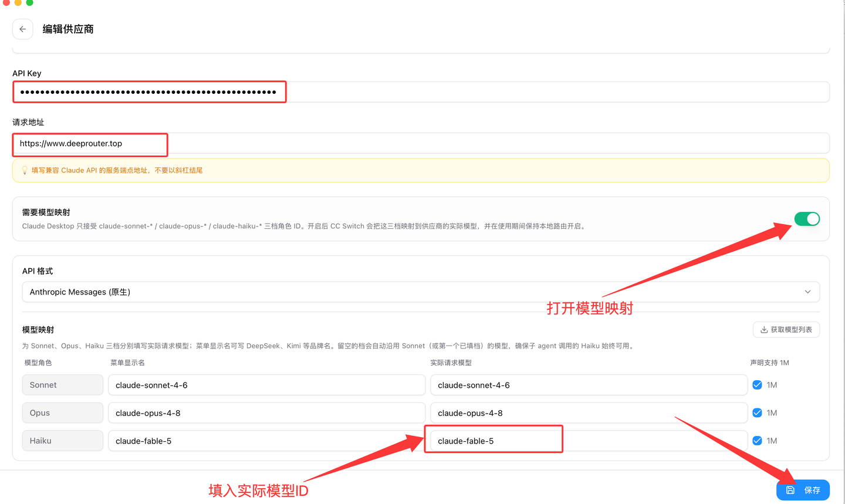
Task: Click the macOS yellow minimize window button
Action: tap(18, 2)
